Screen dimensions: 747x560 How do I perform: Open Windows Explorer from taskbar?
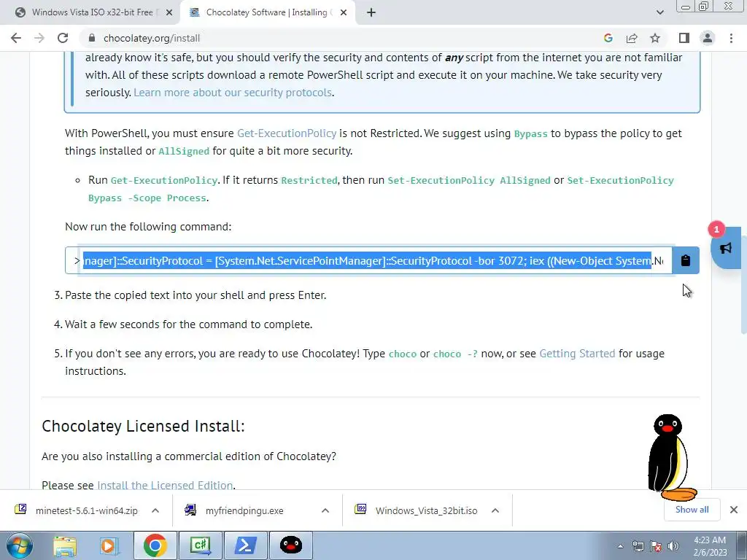coord(65,545)
